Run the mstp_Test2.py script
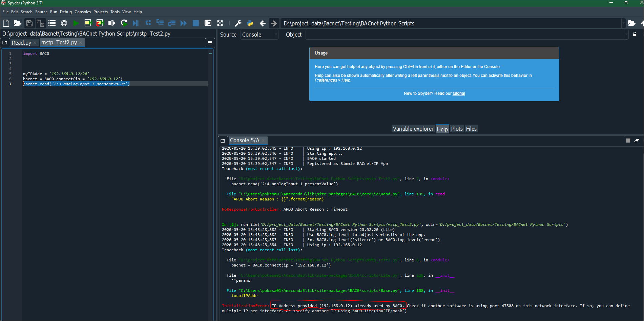This screenshot has width=644, height=321. 76,23
